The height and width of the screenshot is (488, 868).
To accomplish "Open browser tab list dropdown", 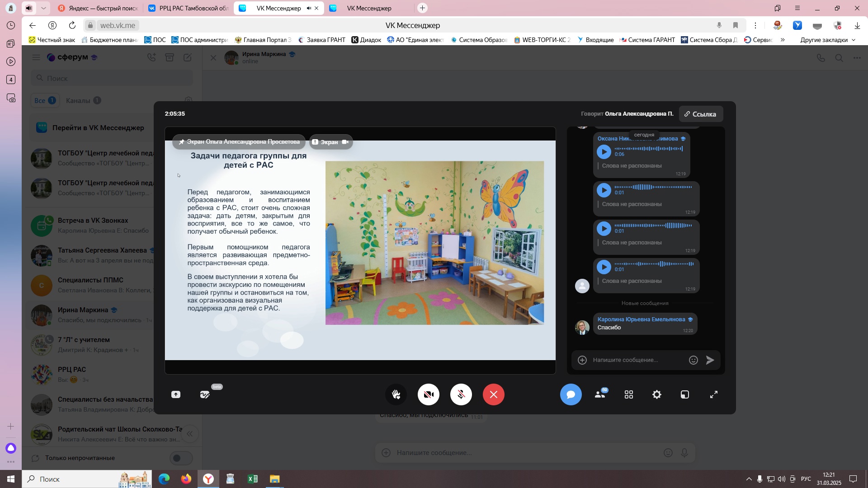I will pos(43,8).
